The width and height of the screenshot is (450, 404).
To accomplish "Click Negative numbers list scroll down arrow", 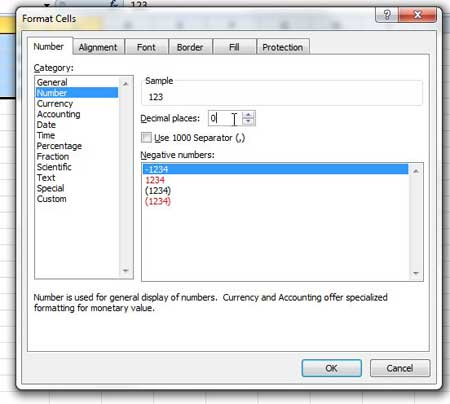I will point(416,273).
